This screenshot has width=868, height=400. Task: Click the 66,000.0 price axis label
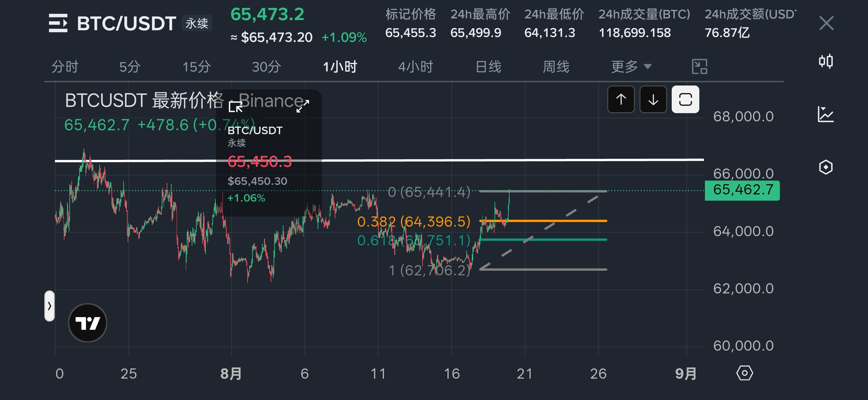pos(743,174)
